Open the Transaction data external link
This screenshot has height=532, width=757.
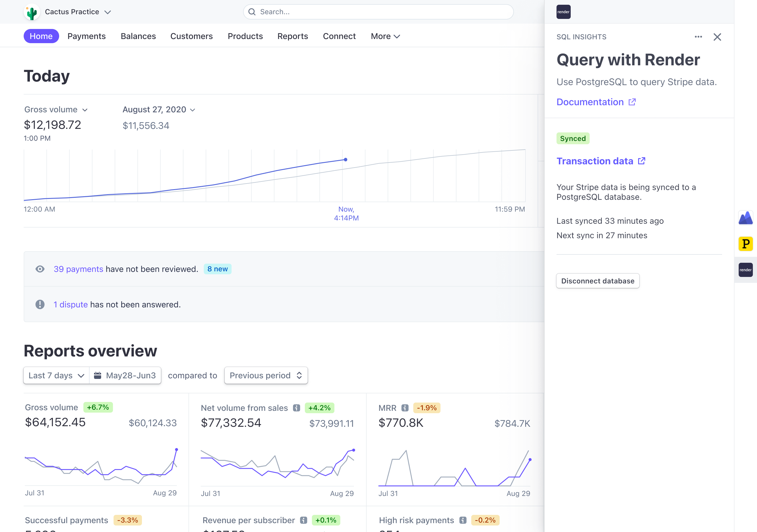pyautogui.click(x=601, y=161)
